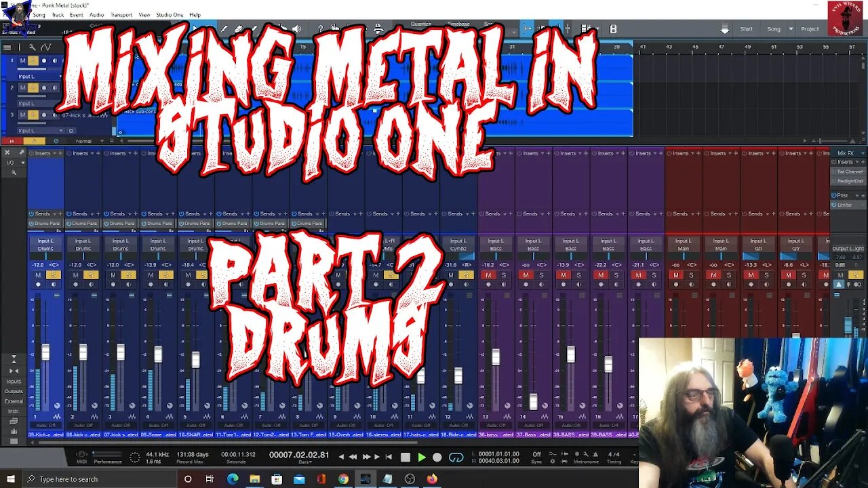Click the mixer wrench settings icon
The width and height of the screenshot is (868, 488).
[x=14, y=174]
